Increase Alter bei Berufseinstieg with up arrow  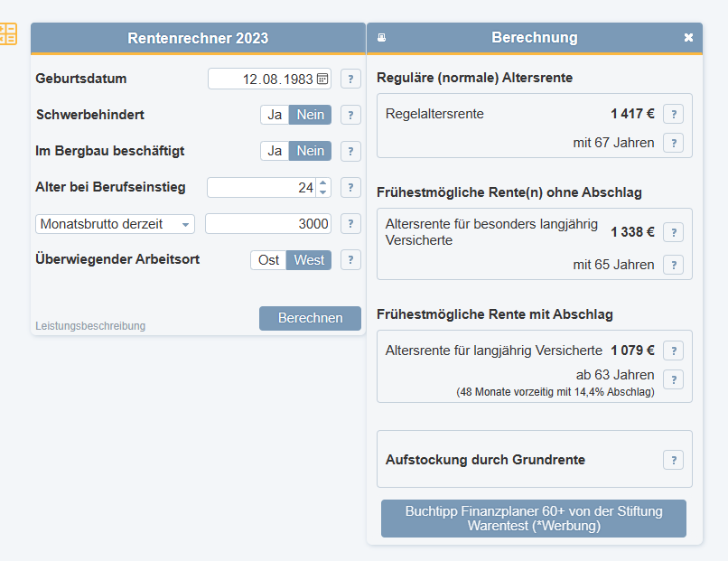pyautogui.click(x=323, y=182)
